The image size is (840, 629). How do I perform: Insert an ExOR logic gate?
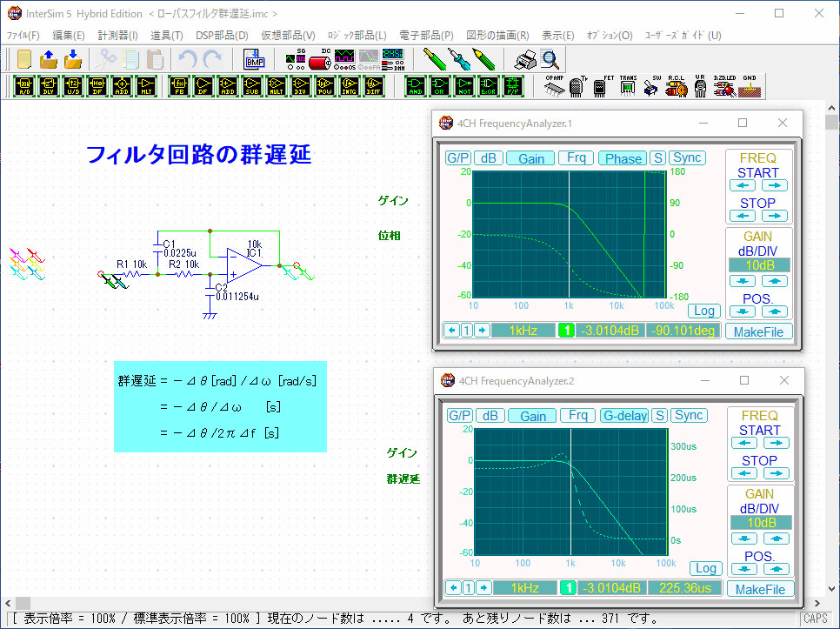click(489, 86)
